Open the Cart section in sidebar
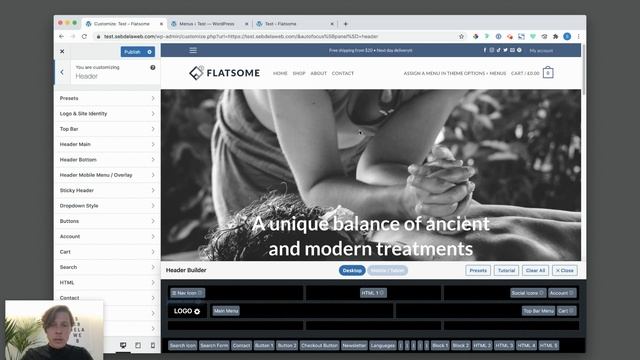 (x=107, y=252)
